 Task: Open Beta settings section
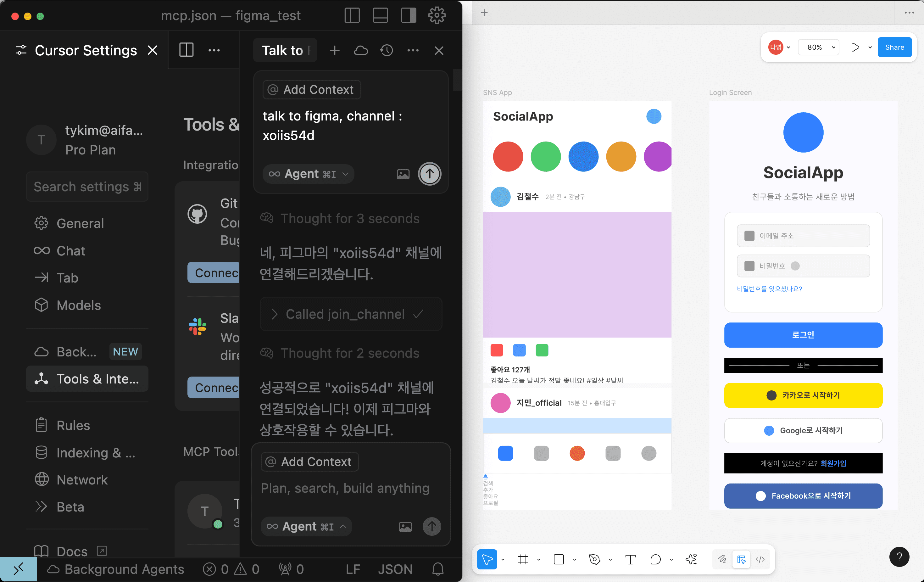[87, 507]
